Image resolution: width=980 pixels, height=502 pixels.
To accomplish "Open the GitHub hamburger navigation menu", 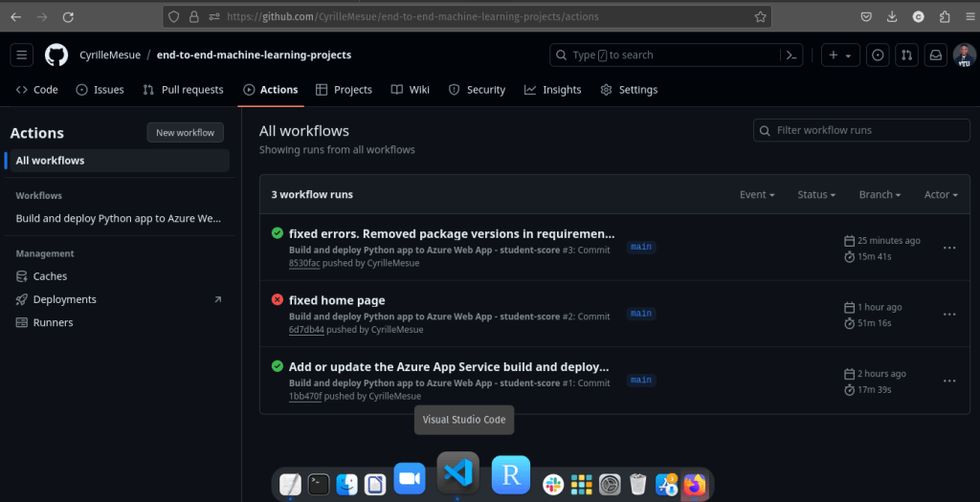I will 23,55.
